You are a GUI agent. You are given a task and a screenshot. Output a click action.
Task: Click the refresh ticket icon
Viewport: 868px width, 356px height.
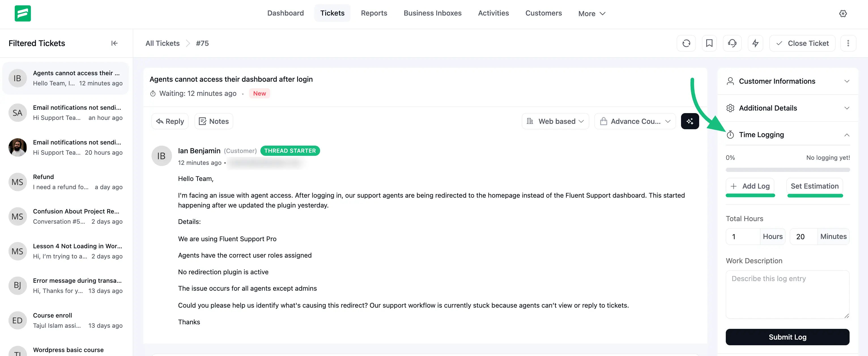(x=686, y=44)
